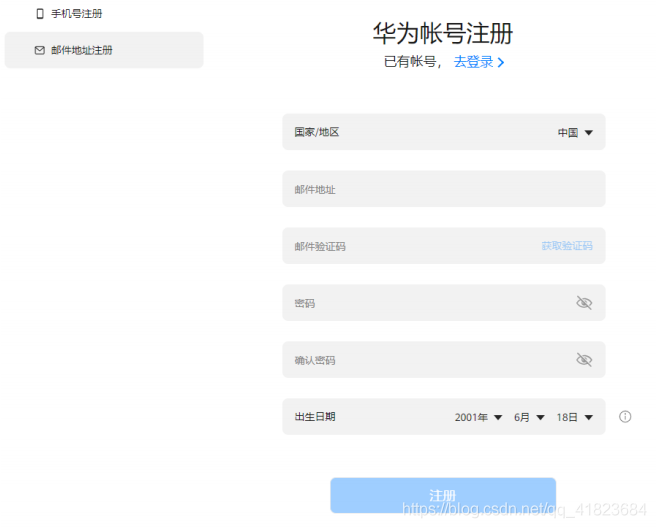Click the phone icon beside 手机号注册
The image size is (656, 528).
(x=40, y=14)
